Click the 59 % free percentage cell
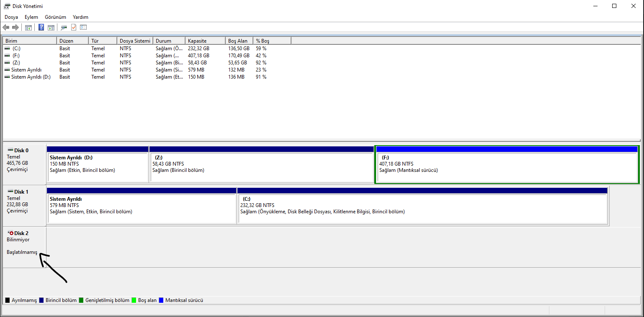The width and height of the screenshot is (644, 317). pos(261,49)
